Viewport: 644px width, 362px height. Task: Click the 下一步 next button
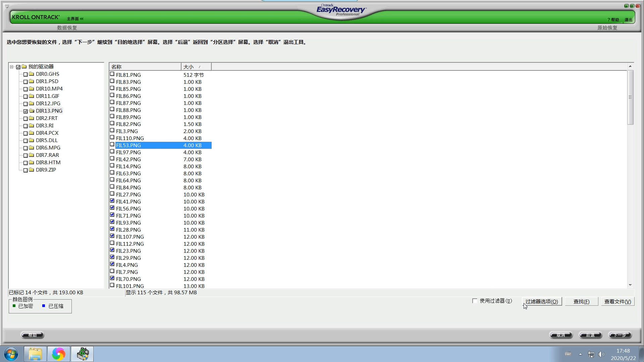click(x=620, y=335)
